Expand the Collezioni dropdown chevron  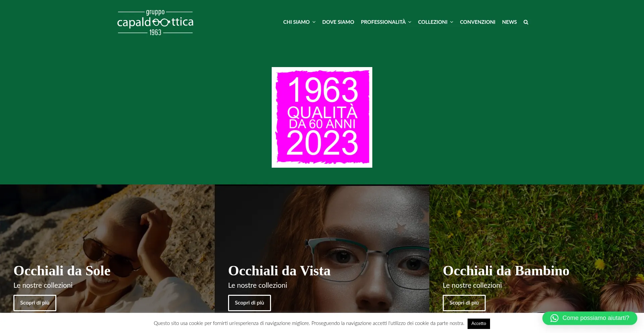point(451,22)
